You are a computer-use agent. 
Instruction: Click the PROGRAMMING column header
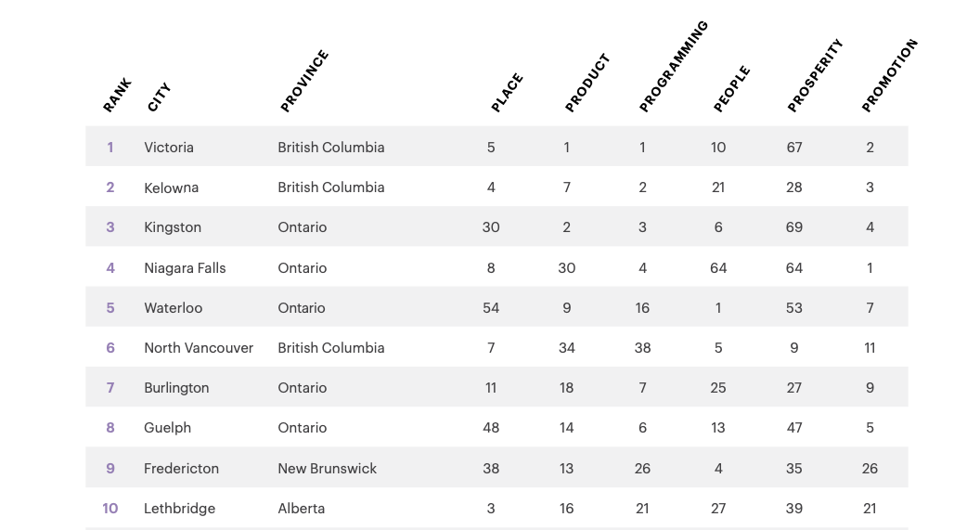[674, 67]
